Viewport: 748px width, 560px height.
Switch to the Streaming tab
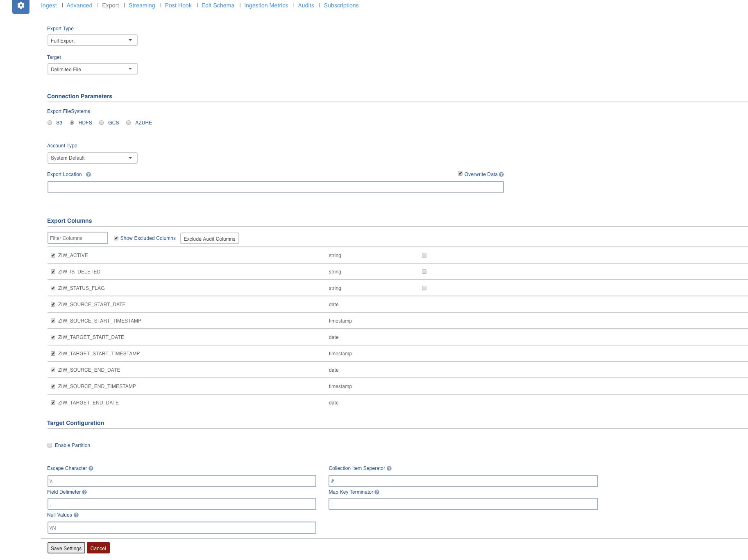click(142, 5)
